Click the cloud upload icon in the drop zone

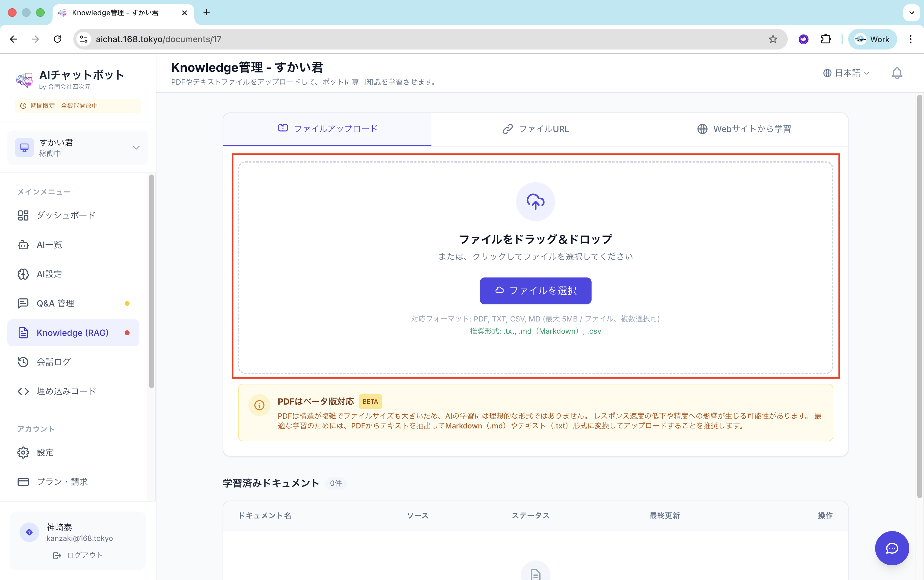click(535, 201)
